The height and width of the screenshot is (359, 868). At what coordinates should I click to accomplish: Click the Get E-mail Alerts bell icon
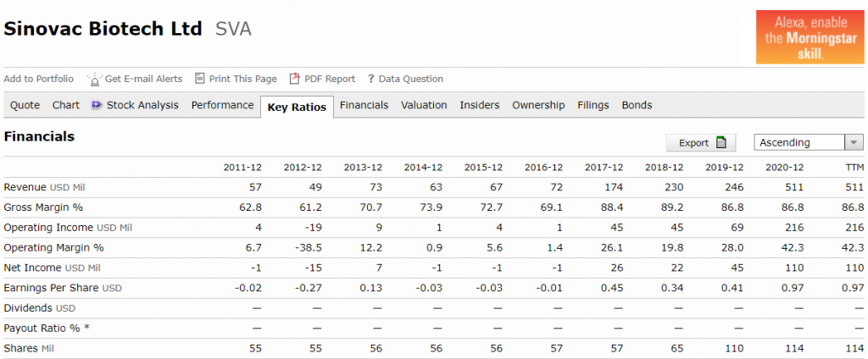click(x=95, y=79)
